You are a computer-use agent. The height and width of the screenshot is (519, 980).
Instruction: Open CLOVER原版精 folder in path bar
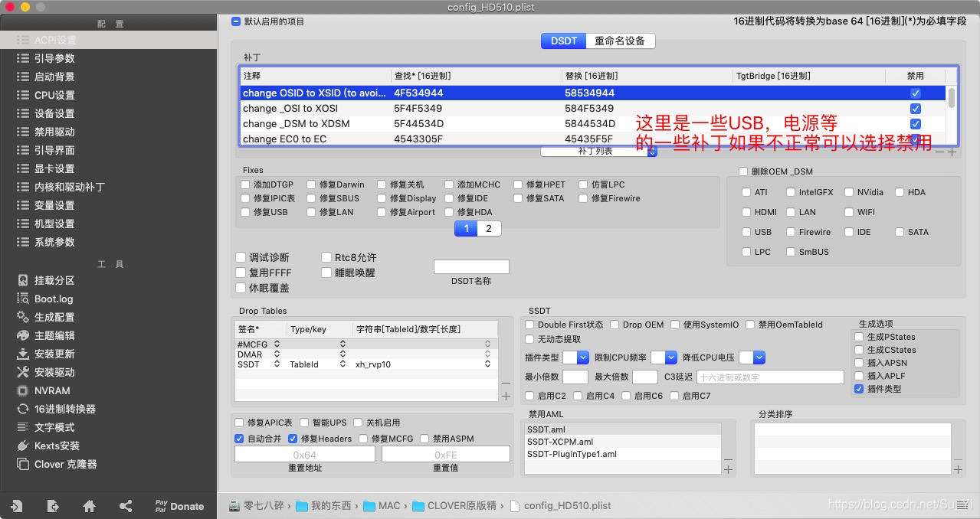tap(454, 506)
